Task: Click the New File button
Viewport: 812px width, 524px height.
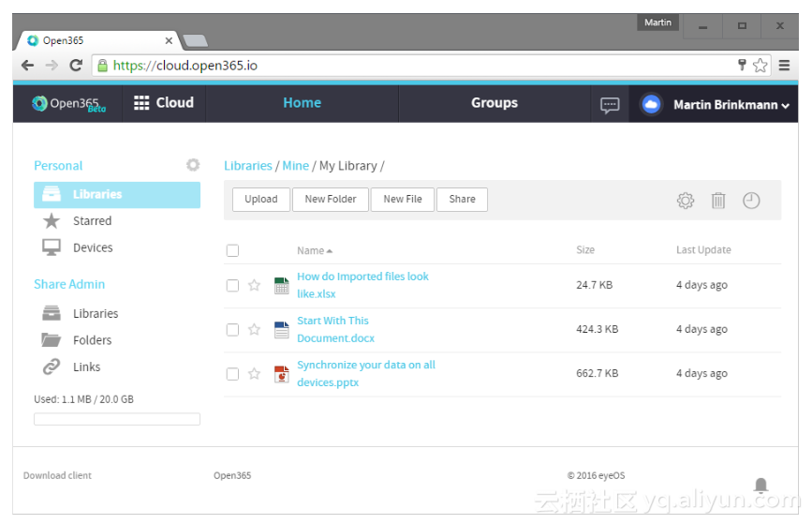Action: 403,199
